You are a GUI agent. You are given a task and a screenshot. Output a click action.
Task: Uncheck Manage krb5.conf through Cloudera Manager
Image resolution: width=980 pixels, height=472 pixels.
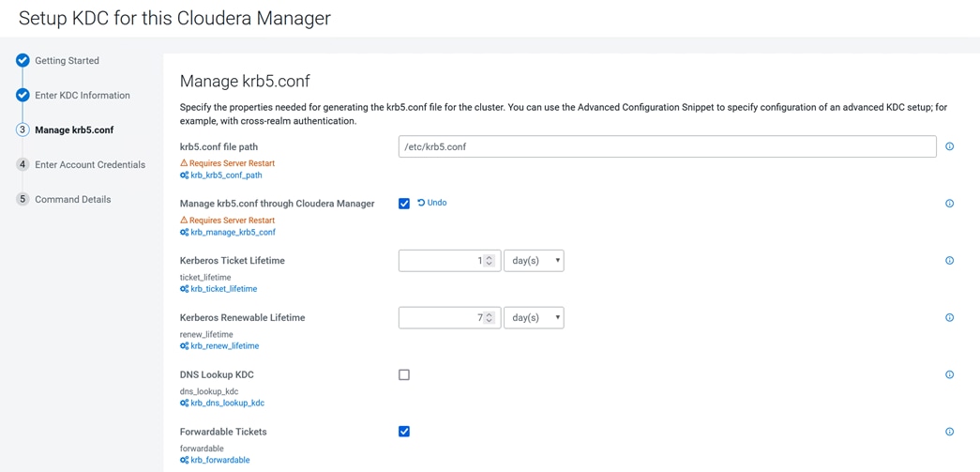[404, 204]
